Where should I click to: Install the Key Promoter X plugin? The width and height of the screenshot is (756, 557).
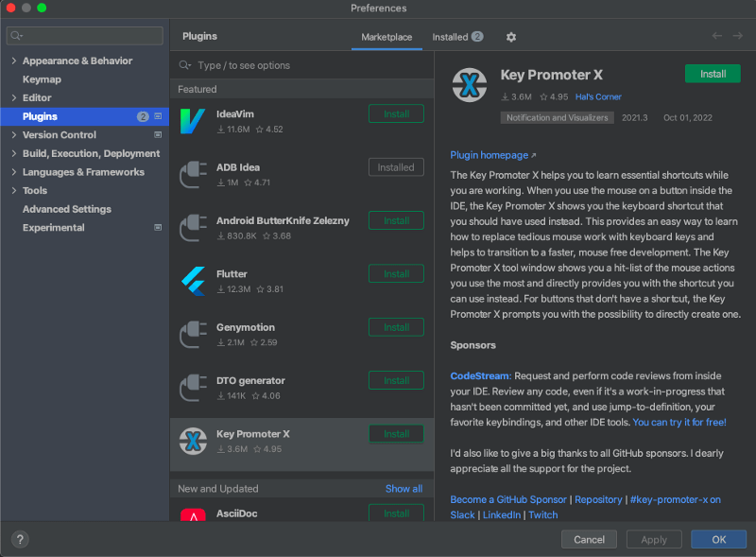[713, 73]
